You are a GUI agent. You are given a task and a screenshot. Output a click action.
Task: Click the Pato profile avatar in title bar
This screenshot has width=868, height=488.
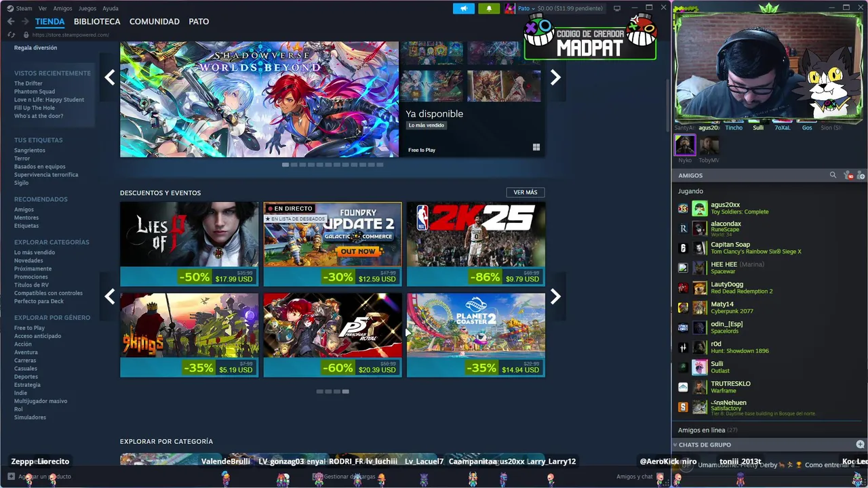pos(509,8)
